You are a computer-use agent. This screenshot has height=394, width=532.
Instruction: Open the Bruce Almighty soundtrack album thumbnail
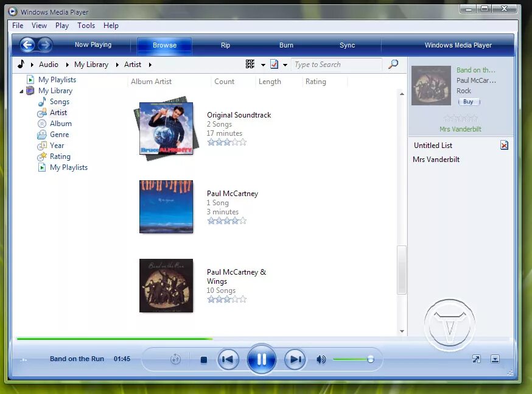tap(165, 128)
